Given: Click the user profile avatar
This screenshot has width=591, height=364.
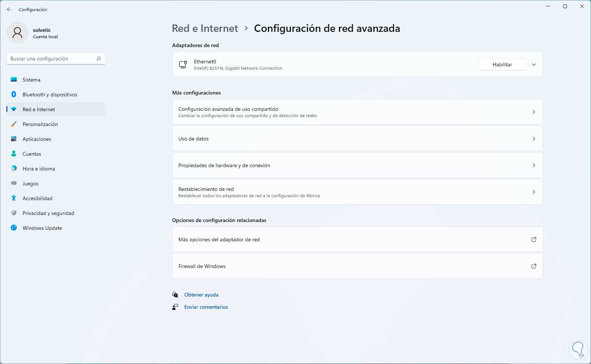Looking at the screenshot, I should (x=17, y=33).
